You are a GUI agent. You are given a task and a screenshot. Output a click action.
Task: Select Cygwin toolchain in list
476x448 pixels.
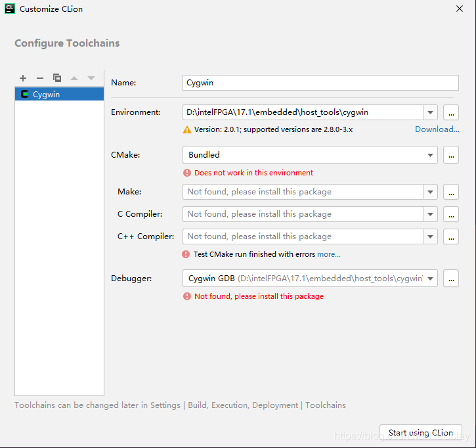pyautogui.click(x=59, y=94)
